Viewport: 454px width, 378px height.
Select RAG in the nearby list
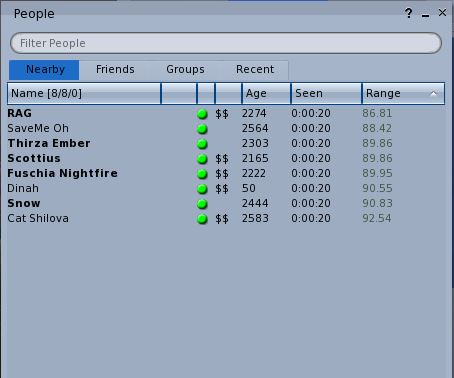(x=20, y=113)
